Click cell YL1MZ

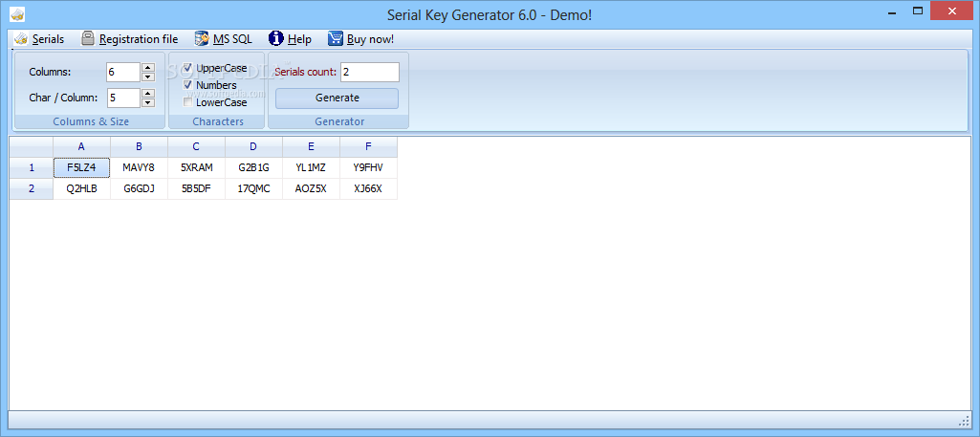point(312,167)
